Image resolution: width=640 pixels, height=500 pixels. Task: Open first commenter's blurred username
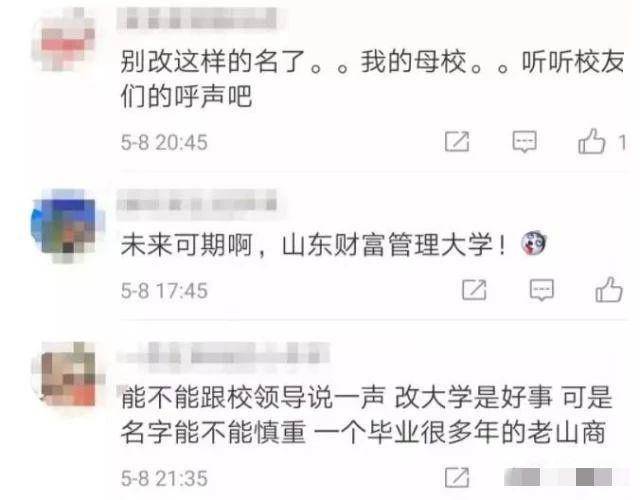[x=200, y=18]
